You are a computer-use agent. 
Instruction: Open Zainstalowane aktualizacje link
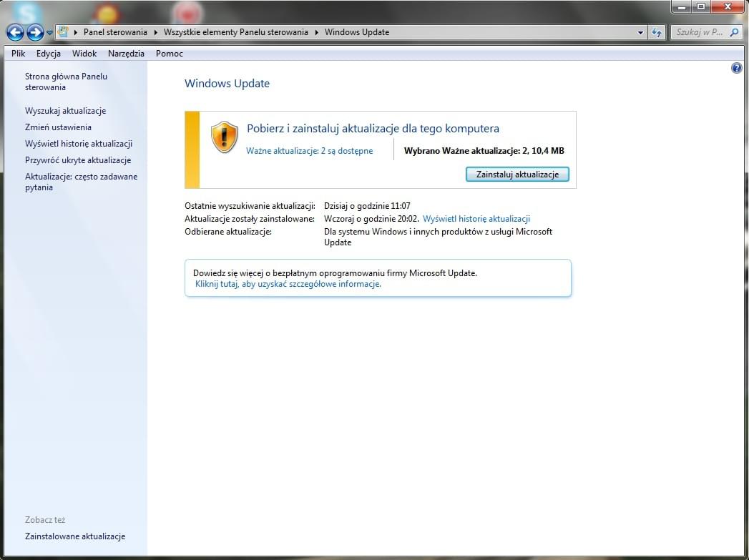tap(75, 536)
